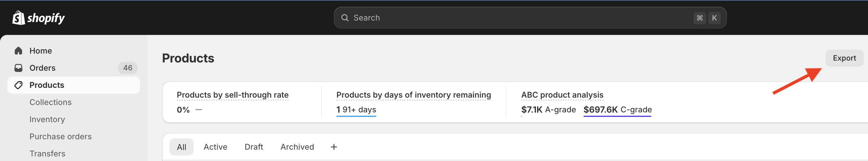Switch to the Draft tab
Screen dimensions: 868x161
pos(254,147)
